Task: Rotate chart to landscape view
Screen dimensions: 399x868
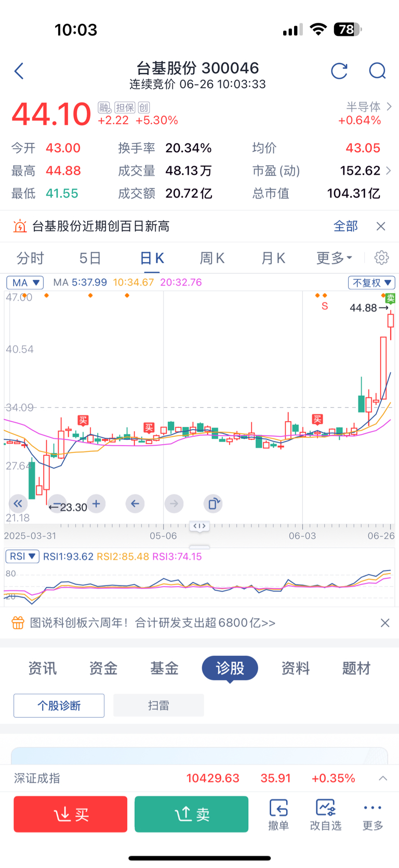Action: tap(213, 503)
